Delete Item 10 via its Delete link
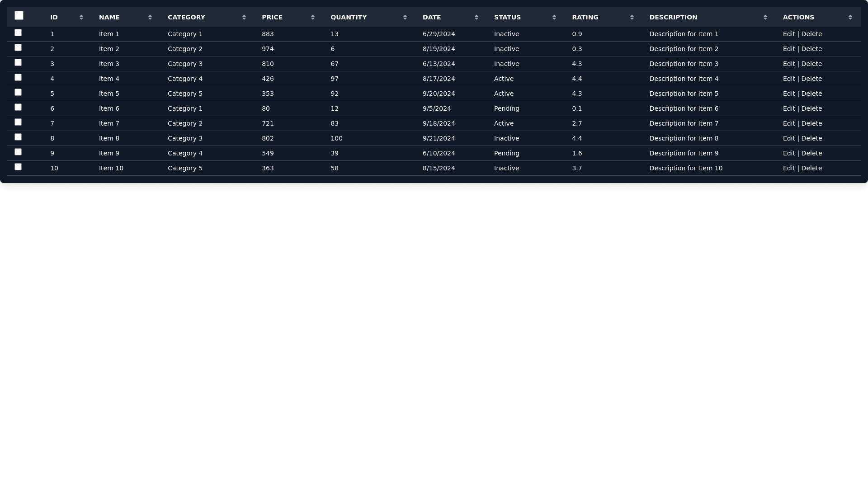The image size is (868, 488). [x=811, y=168]
